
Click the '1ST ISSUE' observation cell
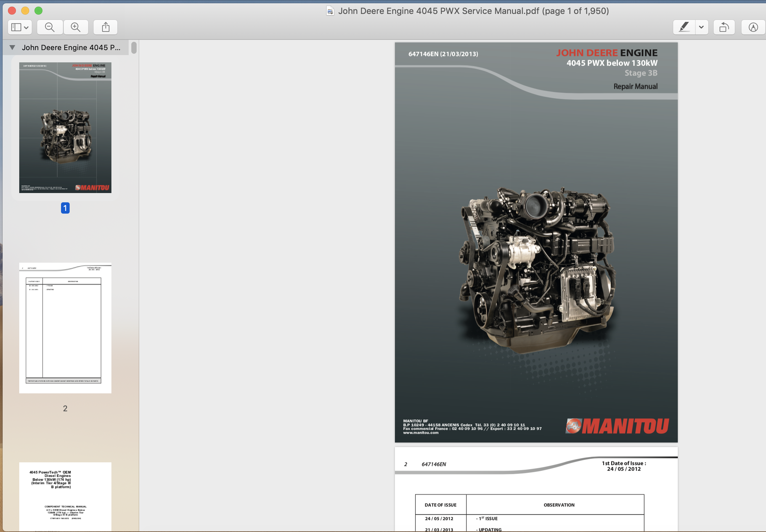(487, 519)
